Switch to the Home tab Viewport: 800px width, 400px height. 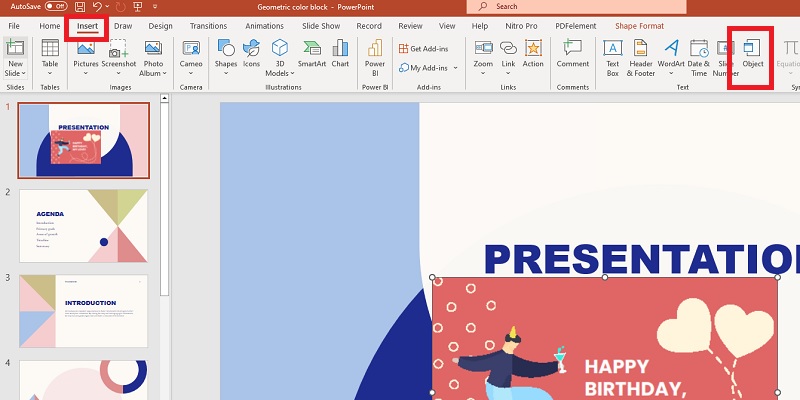coord(49,26)
